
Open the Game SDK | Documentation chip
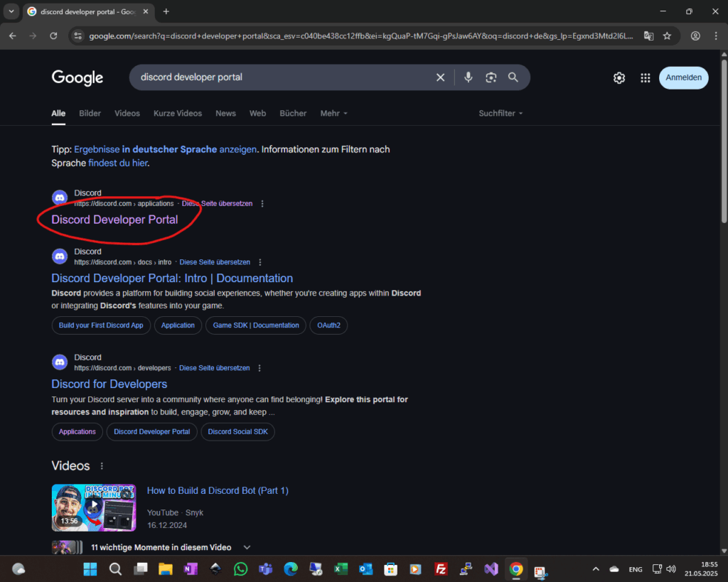256,325
